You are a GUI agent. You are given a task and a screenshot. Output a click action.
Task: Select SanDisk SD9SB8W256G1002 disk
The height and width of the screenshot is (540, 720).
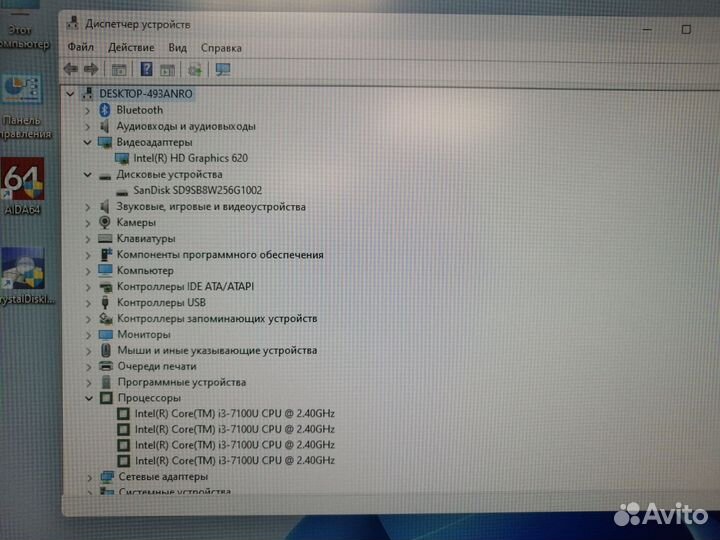point(197,190)
